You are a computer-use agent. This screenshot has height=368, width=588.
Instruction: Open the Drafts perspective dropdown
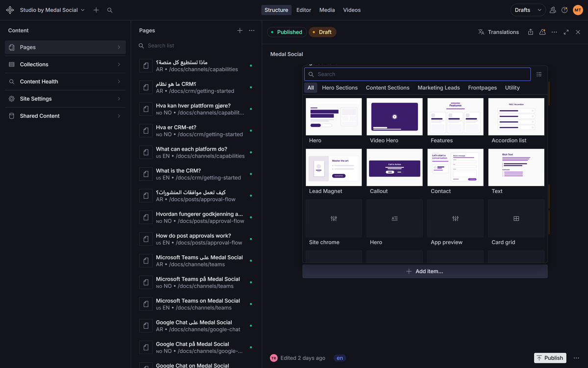click(528, 10)
